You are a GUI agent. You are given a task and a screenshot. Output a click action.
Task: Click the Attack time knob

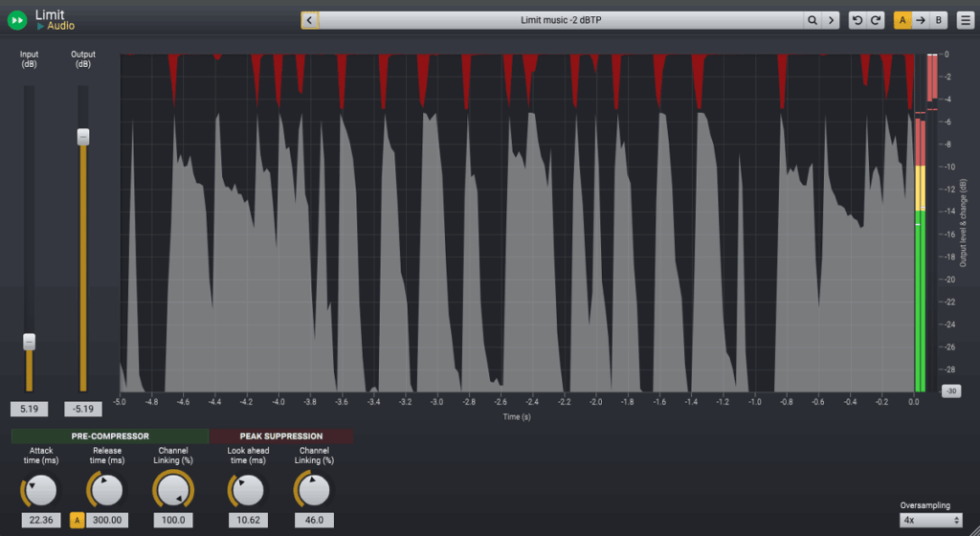(41, 491)
